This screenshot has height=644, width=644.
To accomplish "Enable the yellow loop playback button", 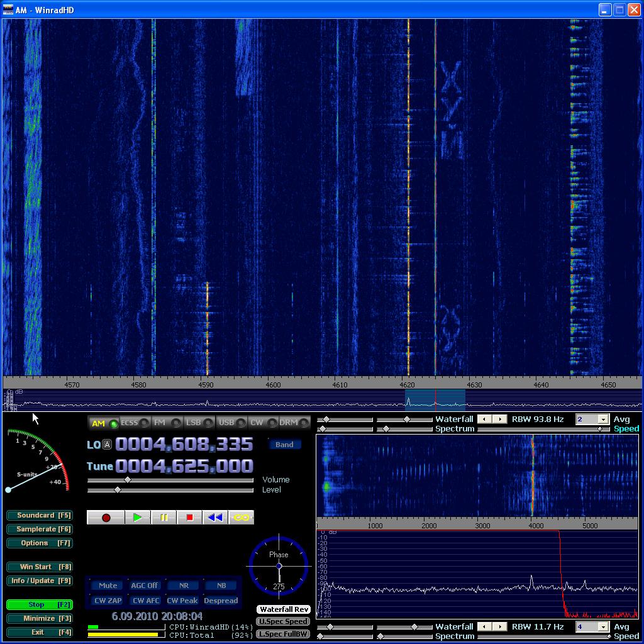I will point(241,518).
